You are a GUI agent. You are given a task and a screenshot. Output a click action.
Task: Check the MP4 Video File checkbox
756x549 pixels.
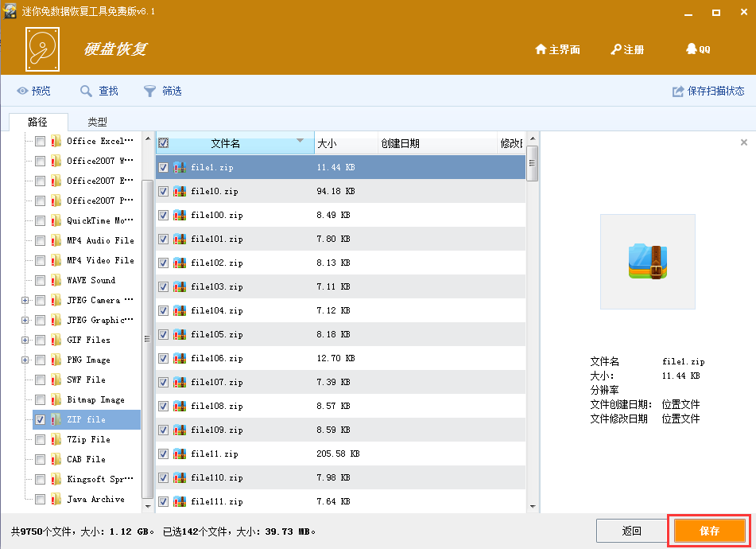[41, 260]
